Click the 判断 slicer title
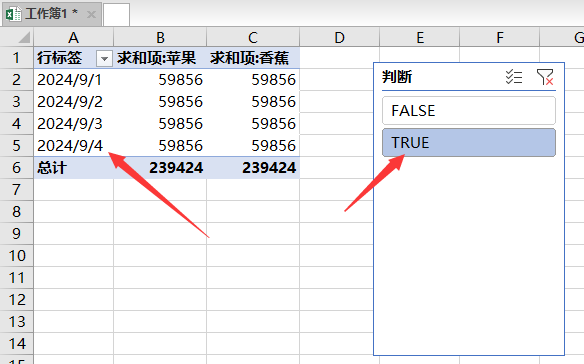 [x=397, y=77]
